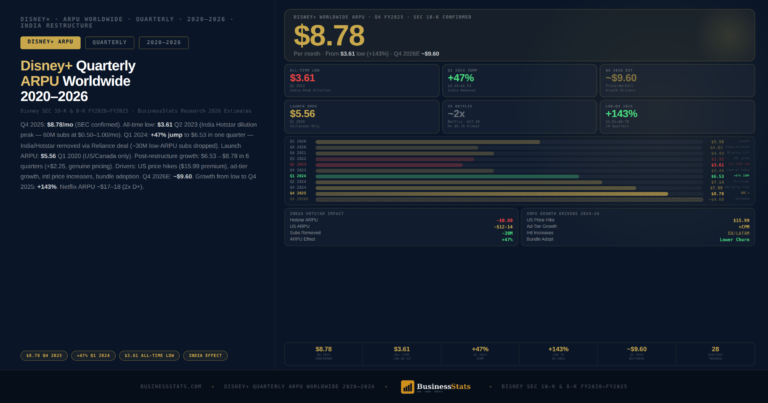The height and width of the screenshot is (403, 768).
Task: Click the 28 quarters summary cell
Action: 715,354
